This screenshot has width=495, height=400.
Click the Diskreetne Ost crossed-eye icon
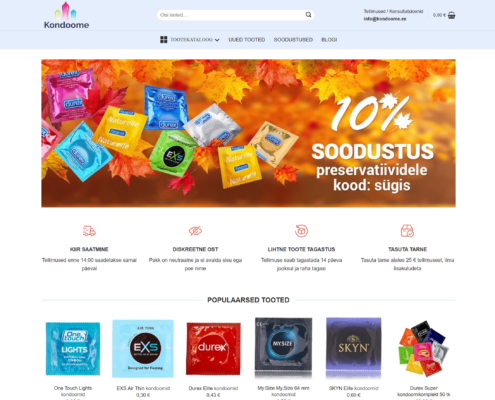(x=195, y=231)
